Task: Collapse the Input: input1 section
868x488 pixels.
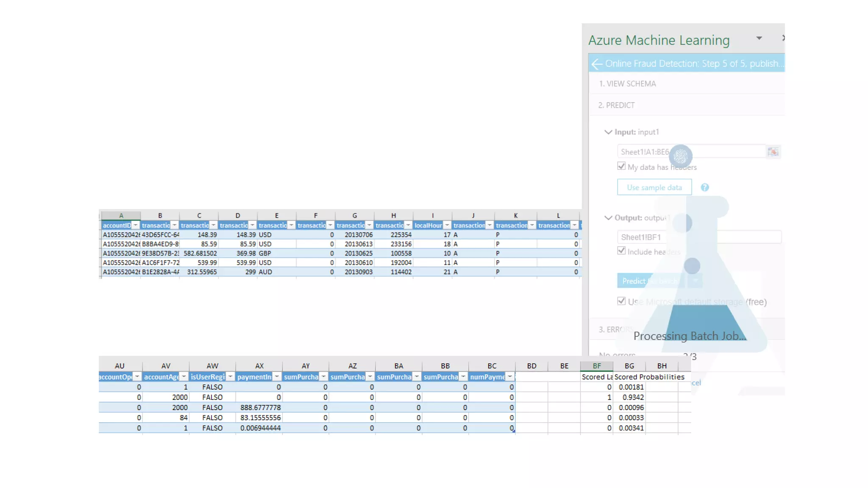Action: 608,132
